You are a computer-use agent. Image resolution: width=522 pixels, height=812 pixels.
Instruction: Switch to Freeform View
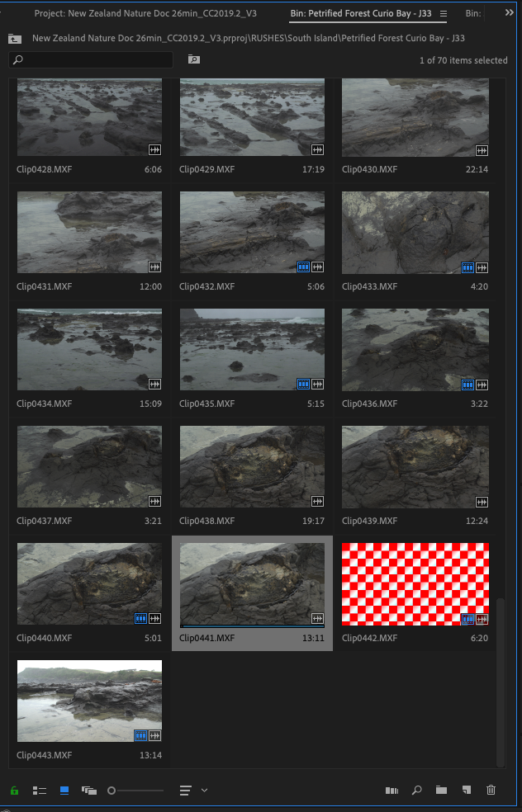89,791
